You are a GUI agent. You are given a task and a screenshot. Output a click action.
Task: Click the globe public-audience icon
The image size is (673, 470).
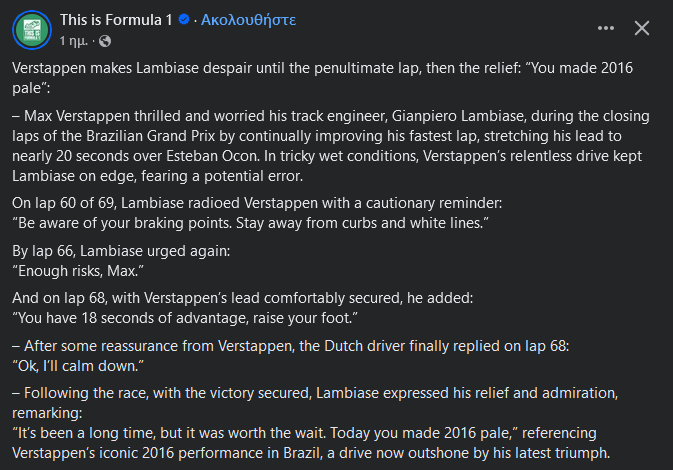(105, 41)
